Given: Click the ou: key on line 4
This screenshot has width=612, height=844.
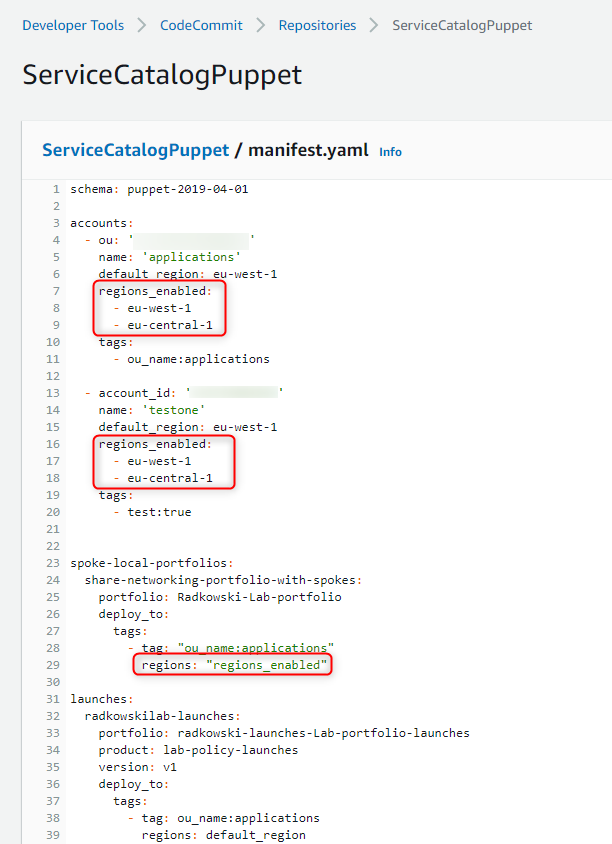Looking at the screenshot, I should [x=109, y=240].
